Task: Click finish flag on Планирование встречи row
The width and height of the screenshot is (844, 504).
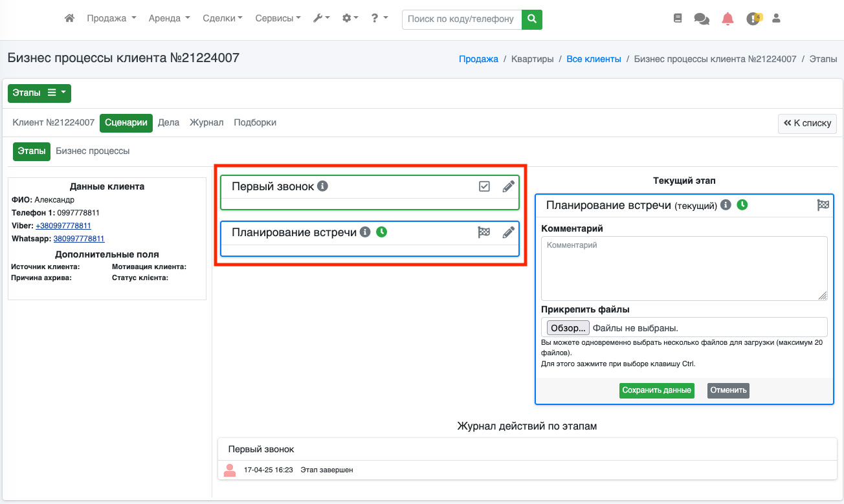Action: [x=483, y=232]
